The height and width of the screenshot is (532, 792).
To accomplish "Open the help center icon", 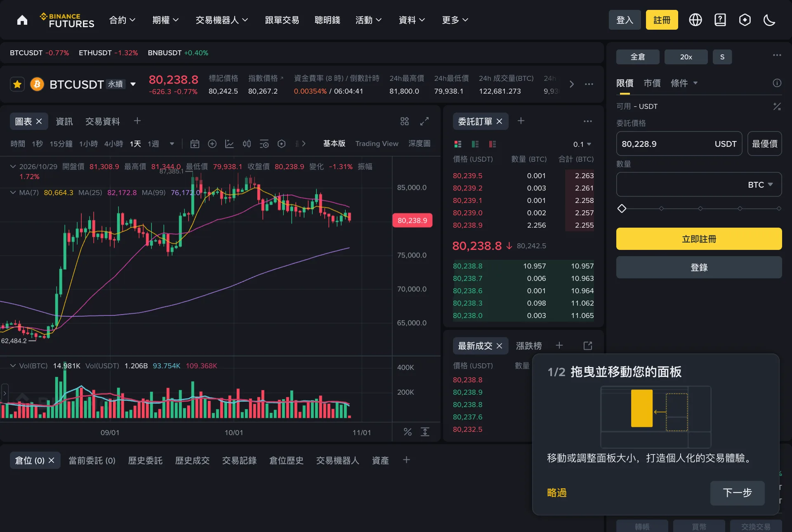I will [x=720, y=20].
